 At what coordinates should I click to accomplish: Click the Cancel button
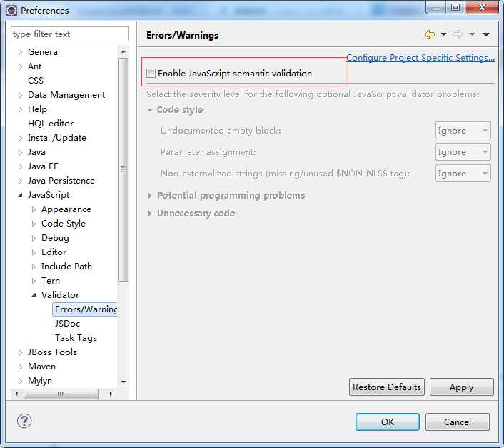tap(458, 422)
